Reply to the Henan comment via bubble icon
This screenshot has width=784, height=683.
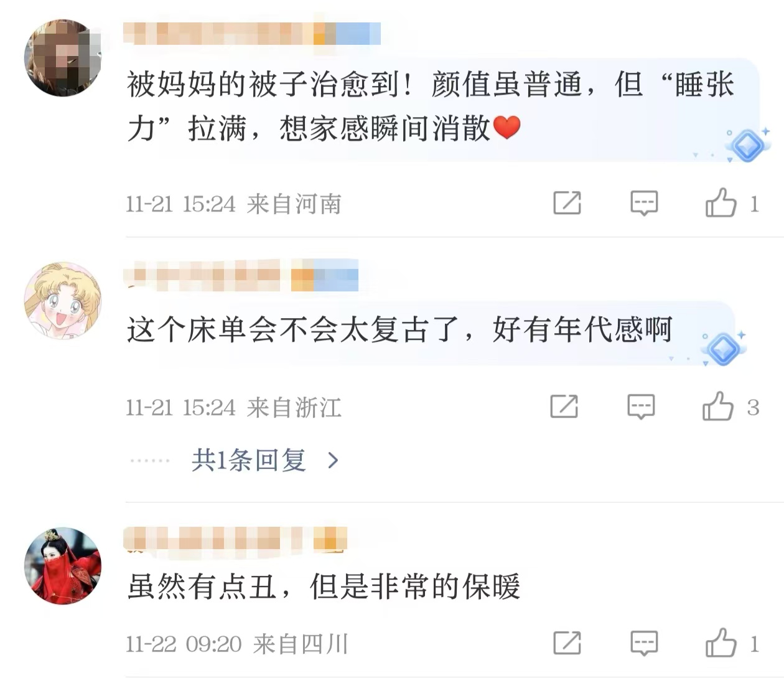pyautogui.click(x=644, y=203)
